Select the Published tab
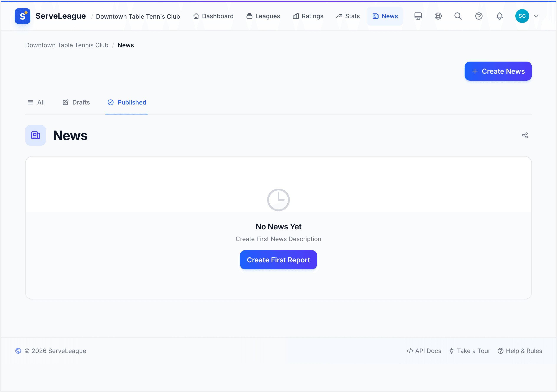Screen dimensions: 557x392 click(127, 102)
